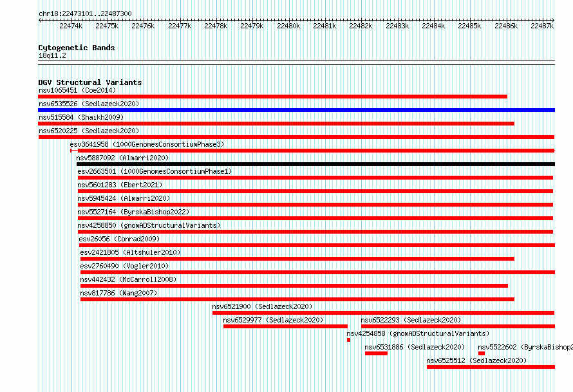Image resolution: width=573 pixels, height=392 pixels.
Task: Open esv2421805 (Altshuler2010) label
Action: pyautogui.click(x=130, y=252)
